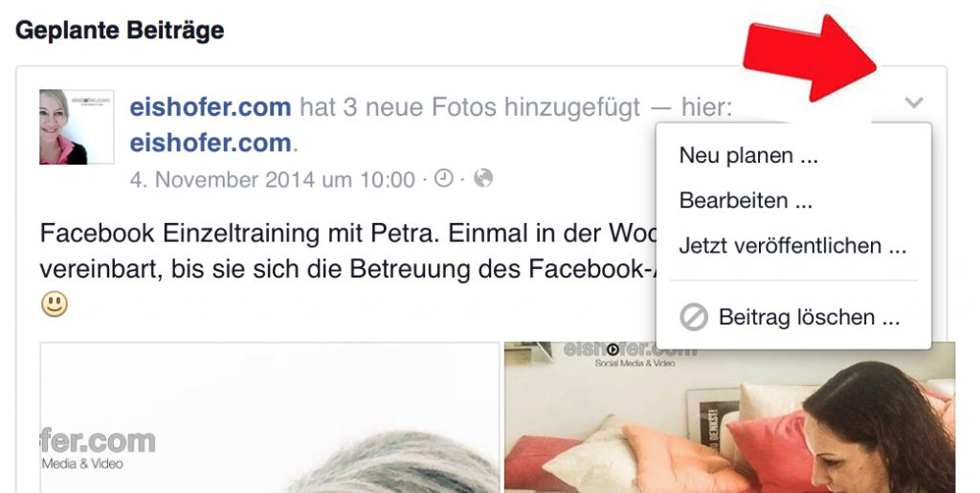Click the post text about Facebook Einzeltraining
Screen dimensions: 980x493
coord(348,251)
